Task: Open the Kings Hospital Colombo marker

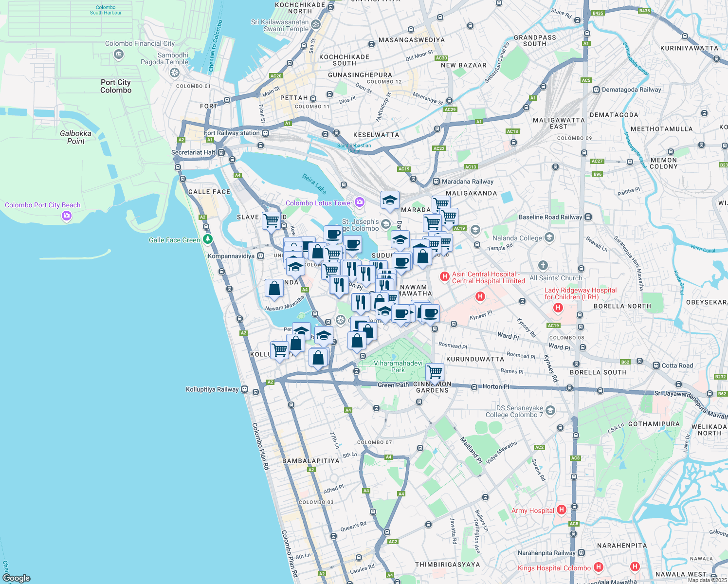Action: click(599, 567)
